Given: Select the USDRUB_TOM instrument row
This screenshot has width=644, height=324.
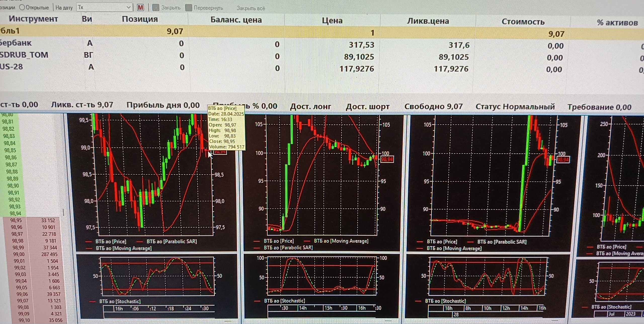Looking at the screenshot, I should point(24,55).
